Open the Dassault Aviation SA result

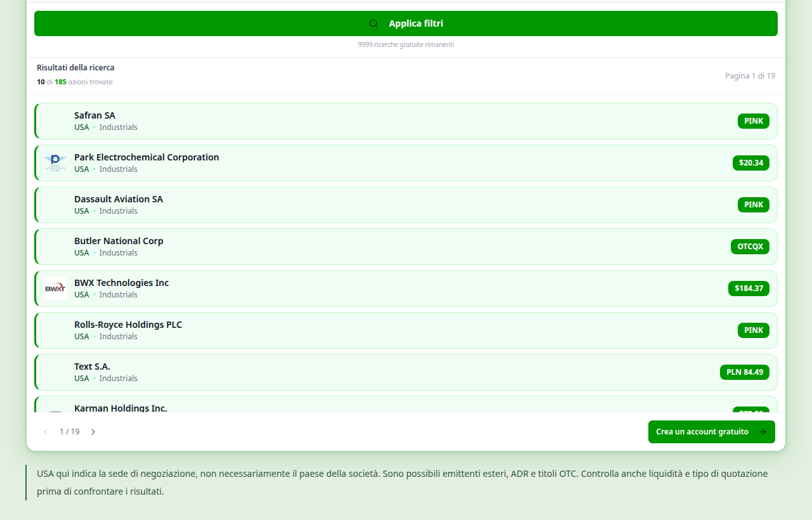pyautogui.click(x=406, y=205)
